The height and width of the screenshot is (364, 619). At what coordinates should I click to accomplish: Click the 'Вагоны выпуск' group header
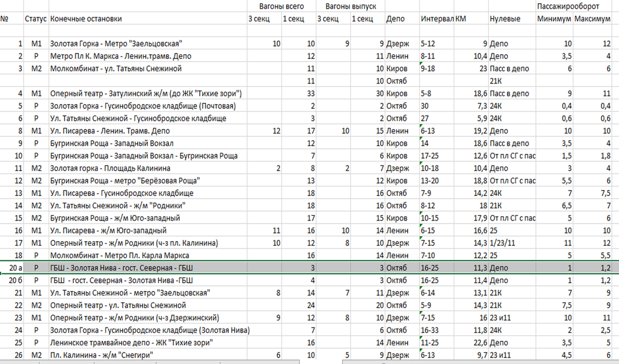click(x=351, y=6)
